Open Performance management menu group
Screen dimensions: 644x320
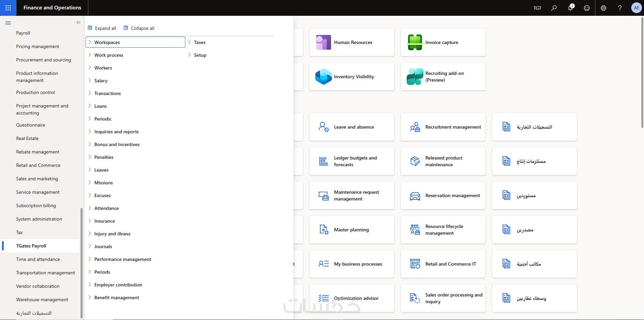(x=135, y=259)
